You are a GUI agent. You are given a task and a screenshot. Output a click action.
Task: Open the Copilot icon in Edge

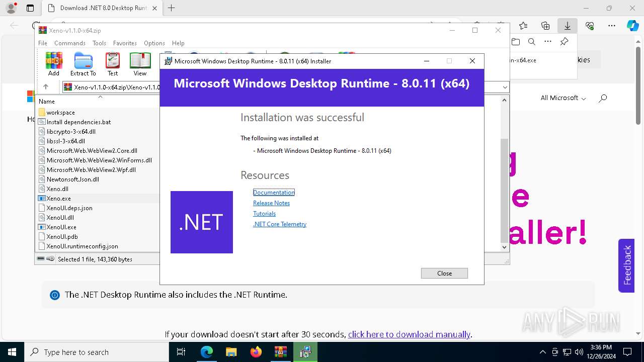coord(632,26)
